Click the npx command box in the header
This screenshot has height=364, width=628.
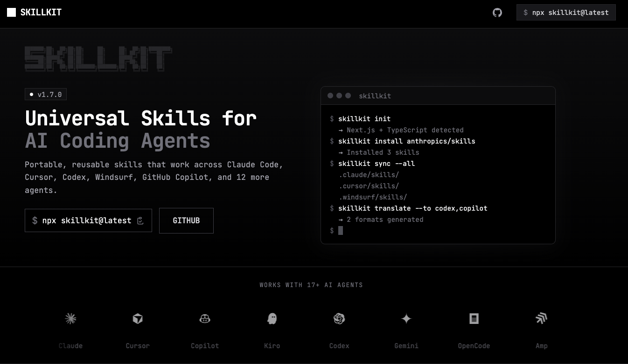pyautogui.click(x=566, y=13)
